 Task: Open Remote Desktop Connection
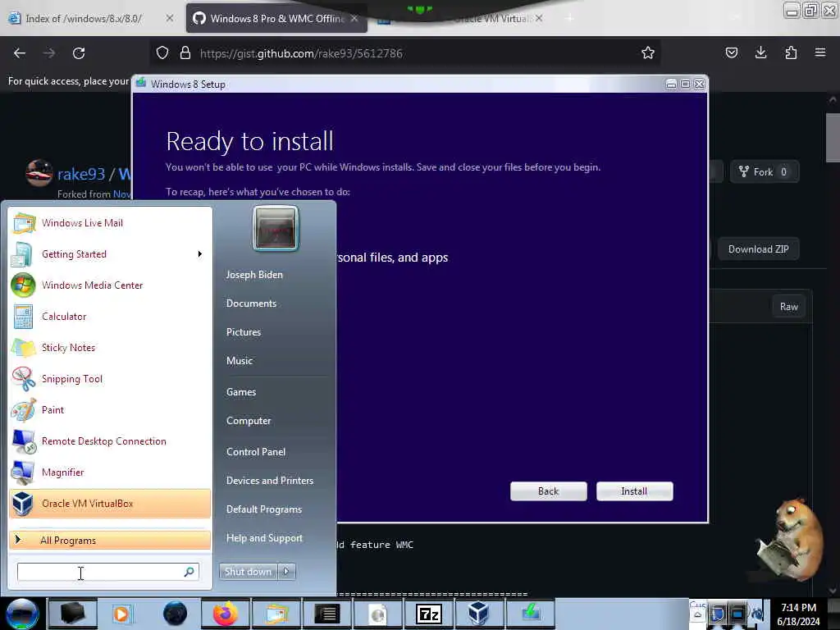pos(110,441)
